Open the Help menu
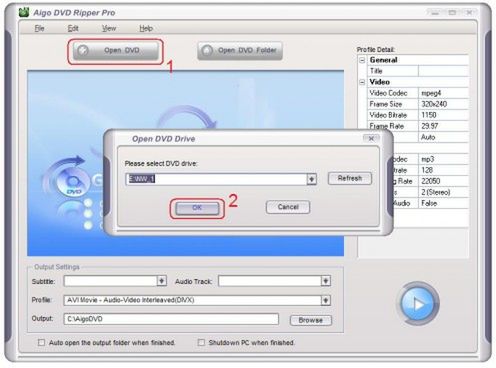Viewport: 496px width, 368px height. (x=146, y=28)
